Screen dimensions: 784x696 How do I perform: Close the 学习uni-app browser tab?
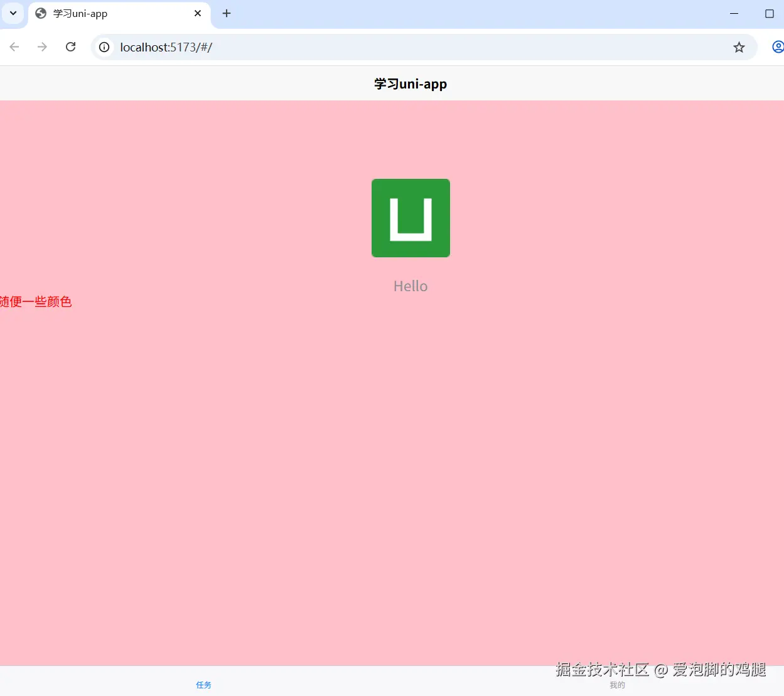pyautogui.click(x=198, y=13)
